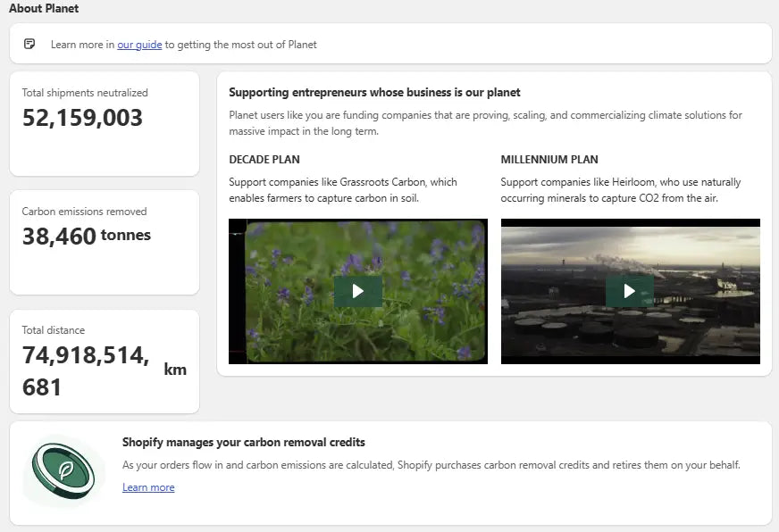
Task: Select the 52,159,003 shipments figure
Action: click(x=82, y=118)
